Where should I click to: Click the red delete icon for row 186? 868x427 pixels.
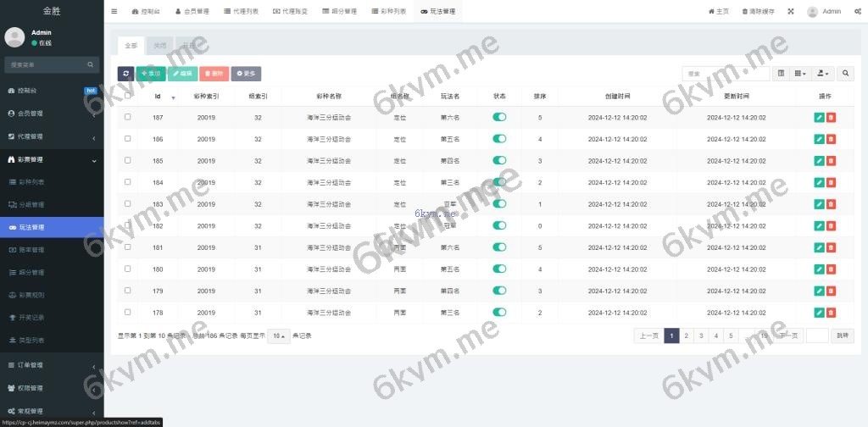[831, 139]
